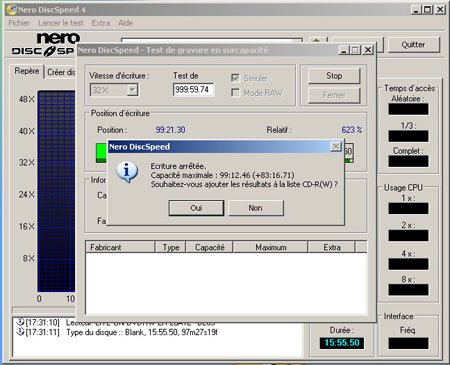The width and height of the screenshot is (450, 365).
Task: Click the Relatif value 623 %
Action: coord(352,130)
